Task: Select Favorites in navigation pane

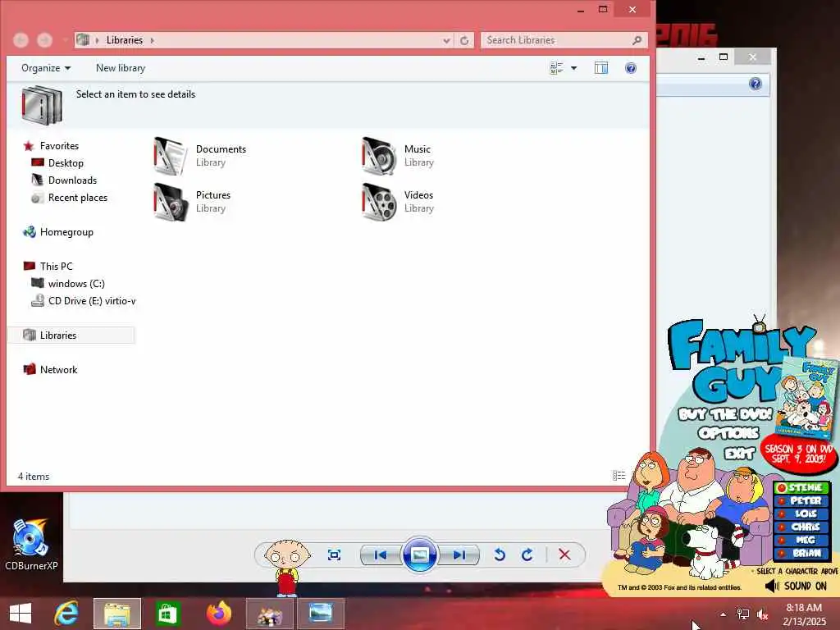Action: tap(52, 146)
